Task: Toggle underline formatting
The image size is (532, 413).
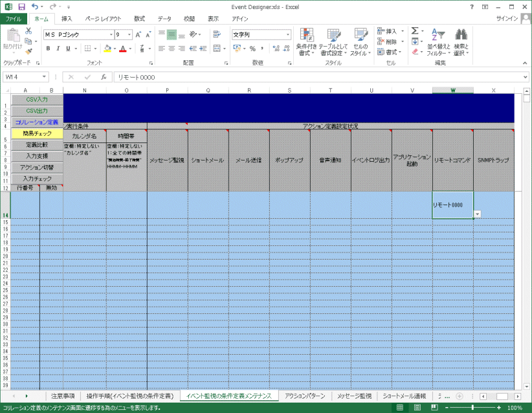Action: click(x=68, y=49)
